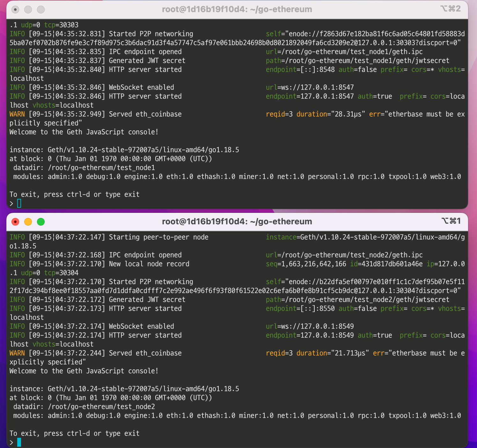
Task: Click url=ws://127.0.0.1:8547 in top terminal
Action: coord(310,87)
